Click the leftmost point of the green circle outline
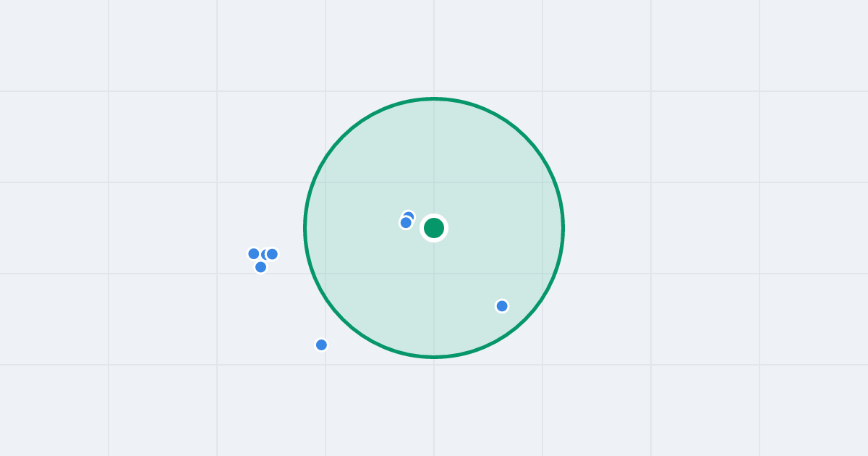Viewport: 868px width, 456px height. [x=305, y=228]
